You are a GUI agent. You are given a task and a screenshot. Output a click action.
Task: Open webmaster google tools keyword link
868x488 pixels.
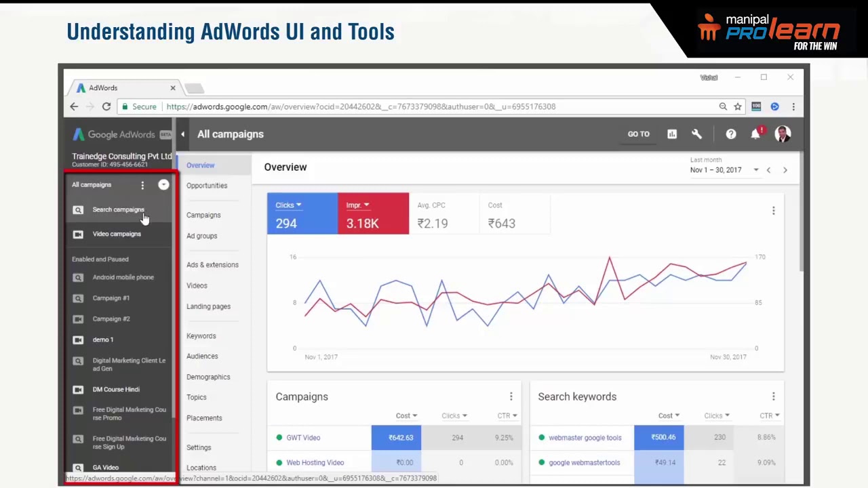tap(585, 438)
